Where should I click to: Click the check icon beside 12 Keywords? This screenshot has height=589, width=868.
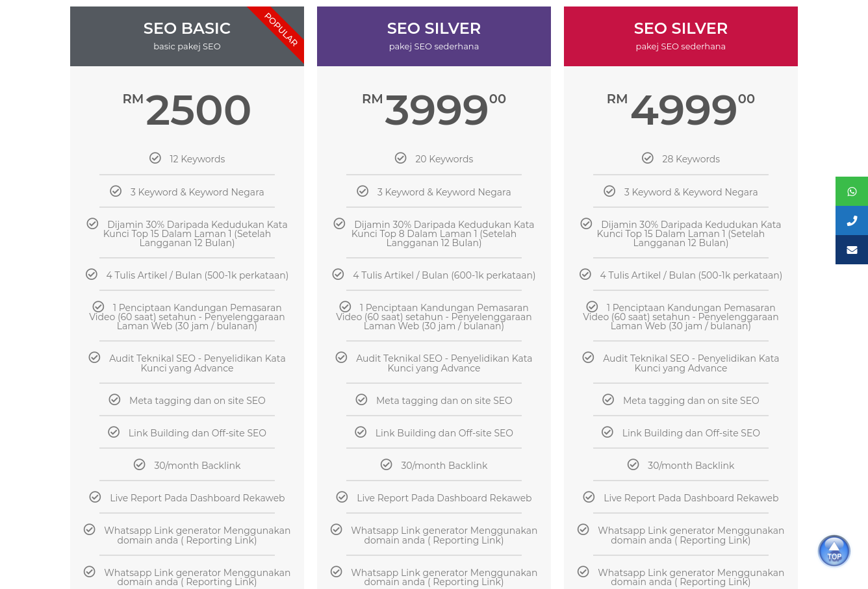(155, 158)
